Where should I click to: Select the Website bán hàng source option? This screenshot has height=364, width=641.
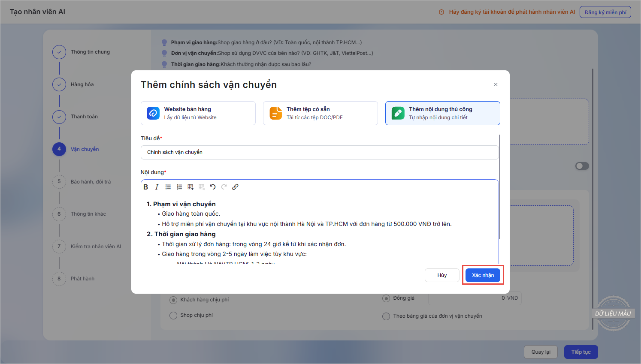(x=198, y=113)
